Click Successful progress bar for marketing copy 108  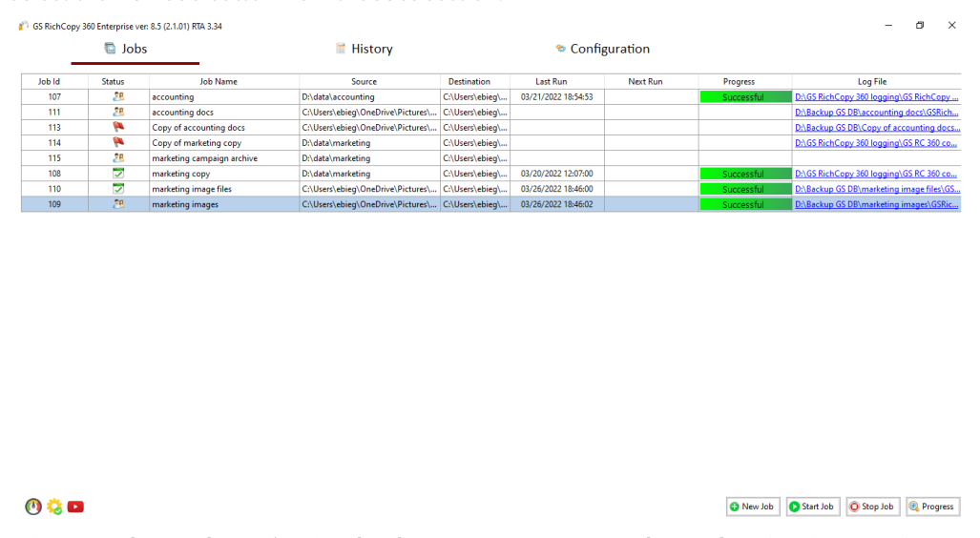745,174
